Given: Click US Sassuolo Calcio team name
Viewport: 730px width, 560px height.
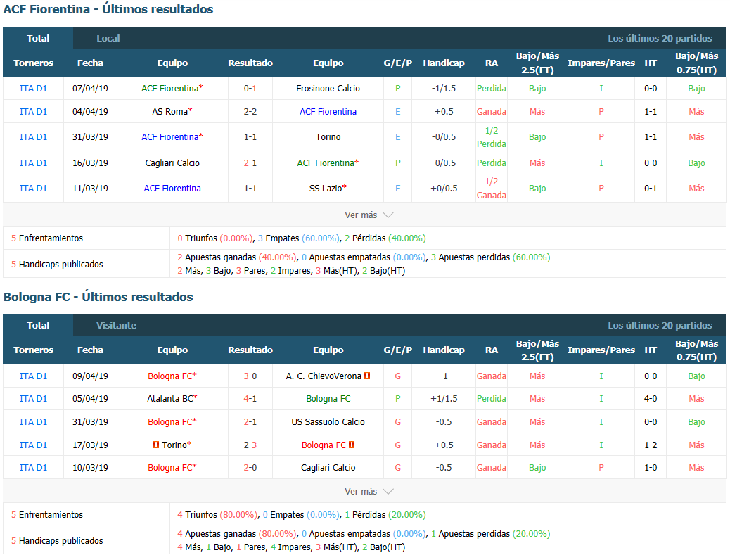Looking at the screenshot, I should coord(328,421).
